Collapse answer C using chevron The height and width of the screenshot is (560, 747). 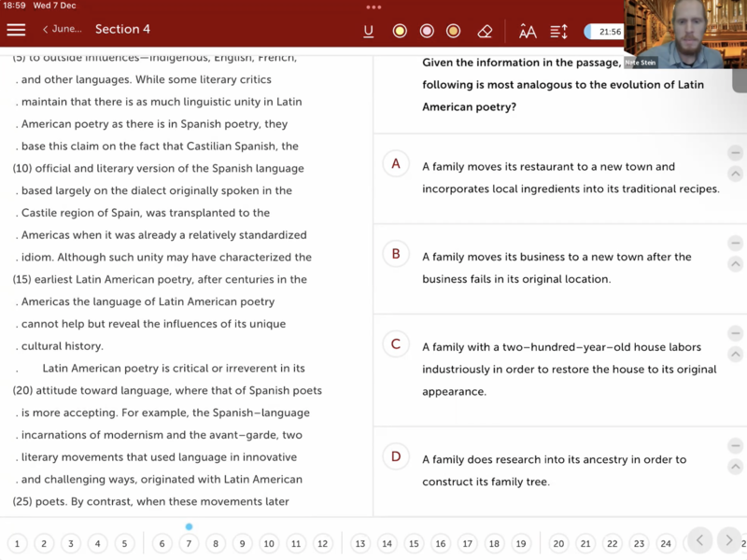tap(735, 355)
